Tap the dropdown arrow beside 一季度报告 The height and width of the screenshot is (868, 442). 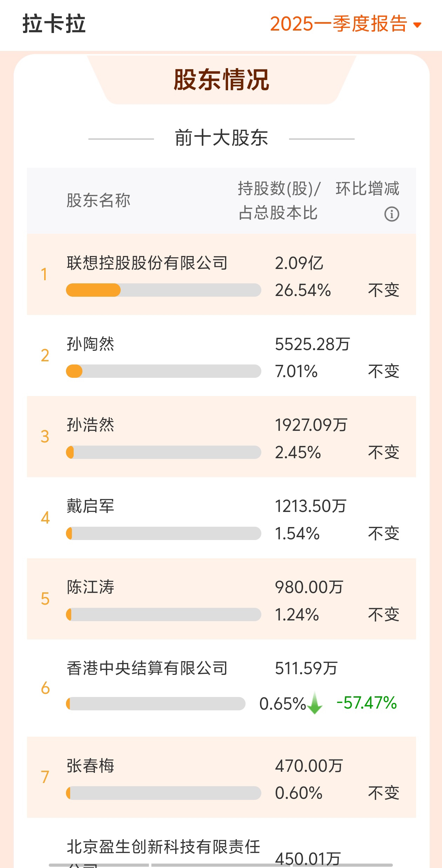[x=417, y=25]
